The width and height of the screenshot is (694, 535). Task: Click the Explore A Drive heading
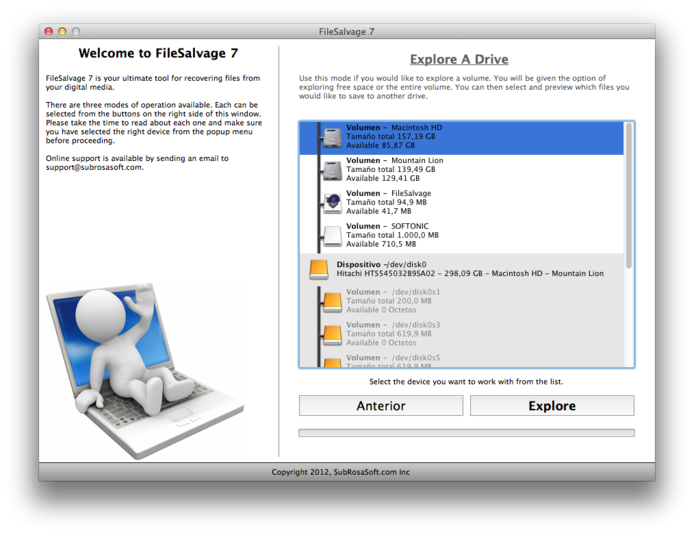pos(459,59)
